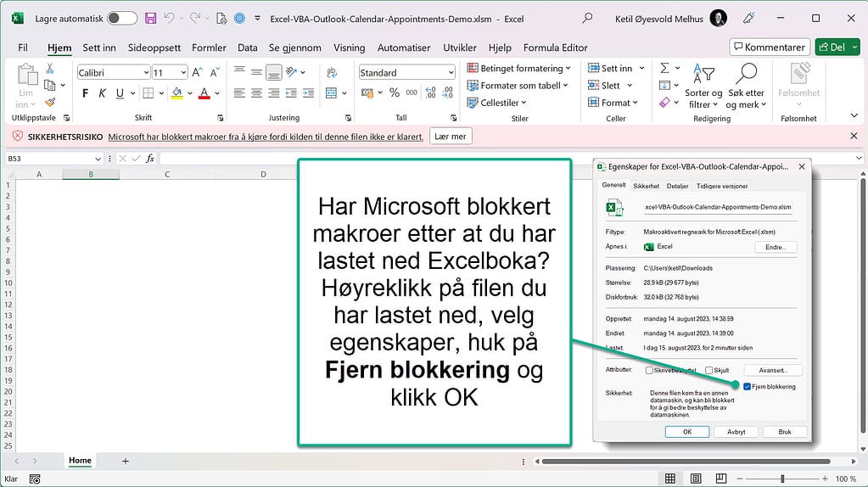Click the Copy icon under scissors

[50, 85]
